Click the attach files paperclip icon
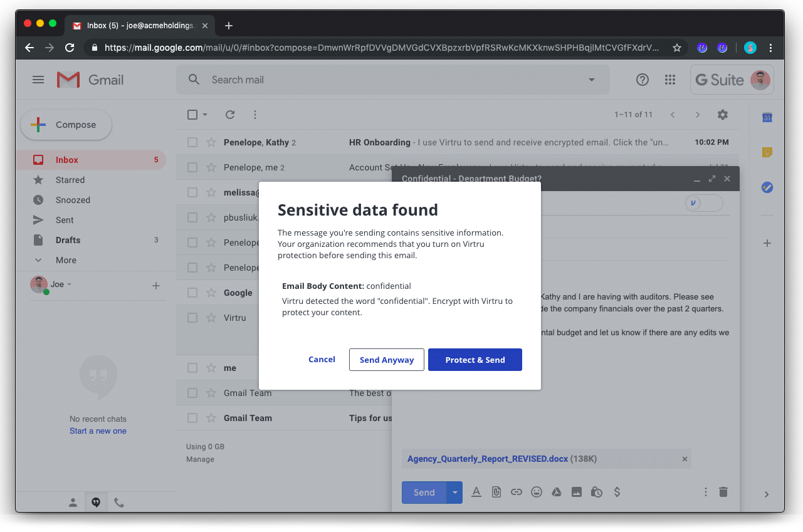 click(x=496, y=492)
